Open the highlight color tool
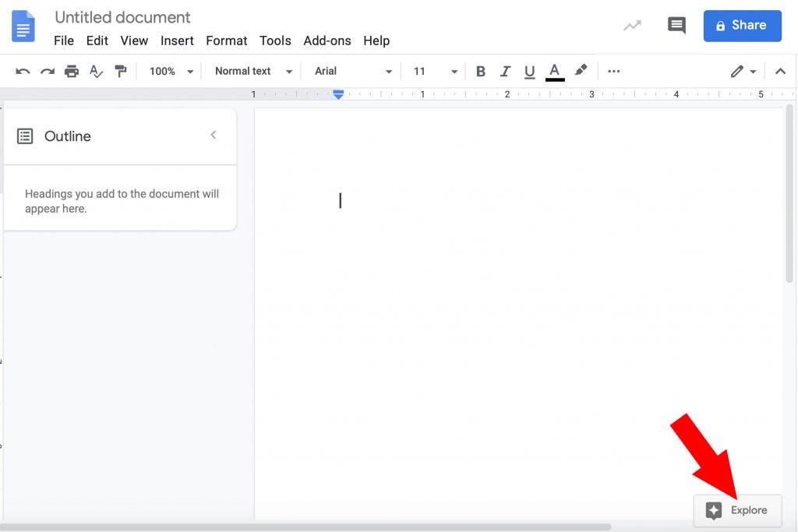Image resolution: width=798 pixels, height=532 pixels. click(581, 70)
